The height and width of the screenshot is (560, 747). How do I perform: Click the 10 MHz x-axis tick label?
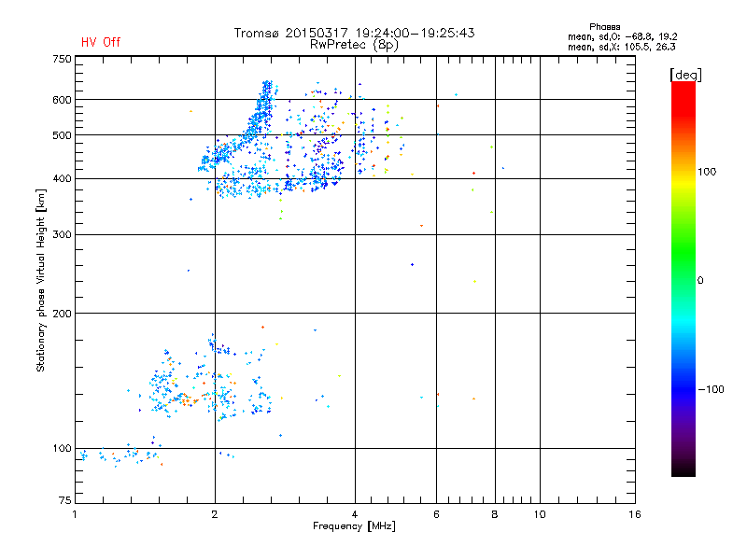[540, 514]
